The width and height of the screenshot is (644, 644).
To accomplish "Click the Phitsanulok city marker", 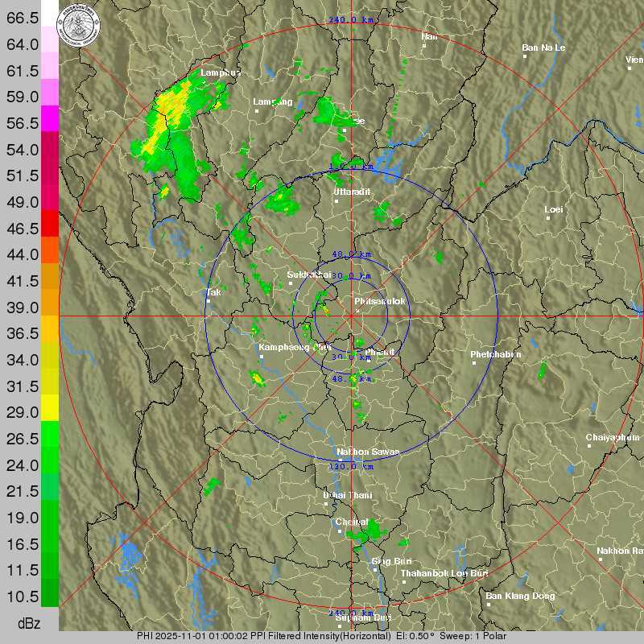I will point(357,311).
